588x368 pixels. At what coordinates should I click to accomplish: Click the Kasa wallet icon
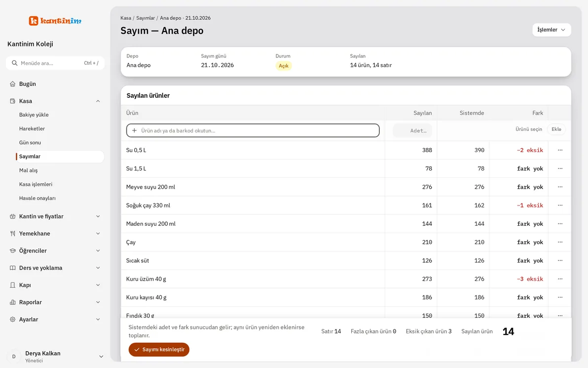(x=13, y=101)
